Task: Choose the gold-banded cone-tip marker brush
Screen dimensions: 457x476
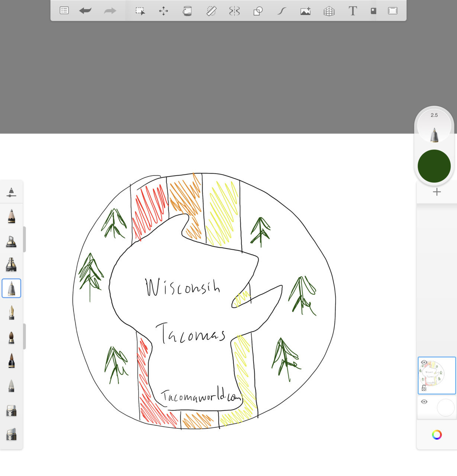Action: pyautogui.click(x=12, y=265)
